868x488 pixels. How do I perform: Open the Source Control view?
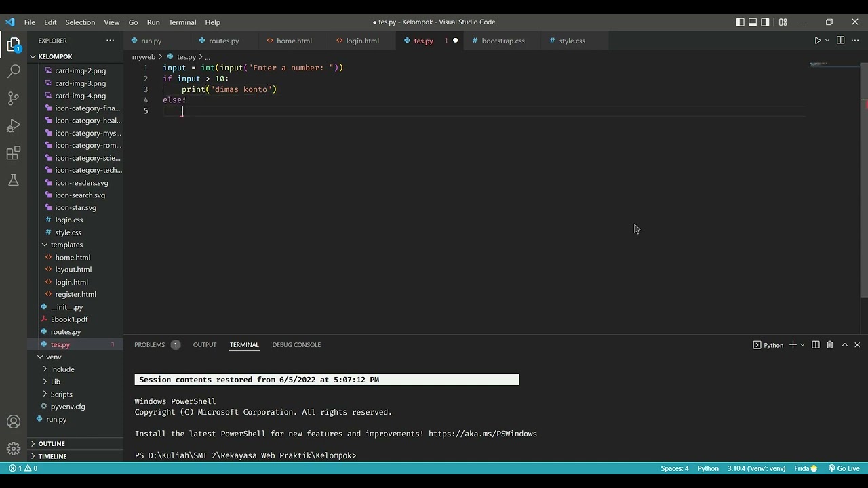(14, 98)
